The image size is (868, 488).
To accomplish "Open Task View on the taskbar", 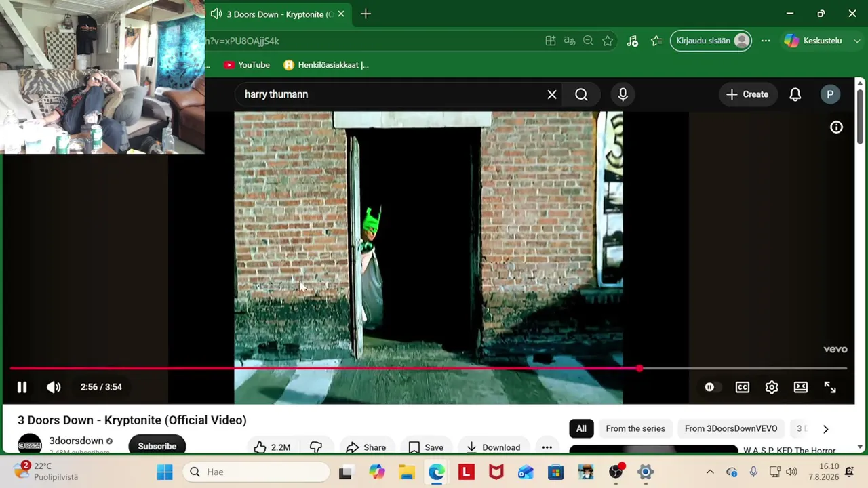I will pyautogui.click(x=345, y=472).
